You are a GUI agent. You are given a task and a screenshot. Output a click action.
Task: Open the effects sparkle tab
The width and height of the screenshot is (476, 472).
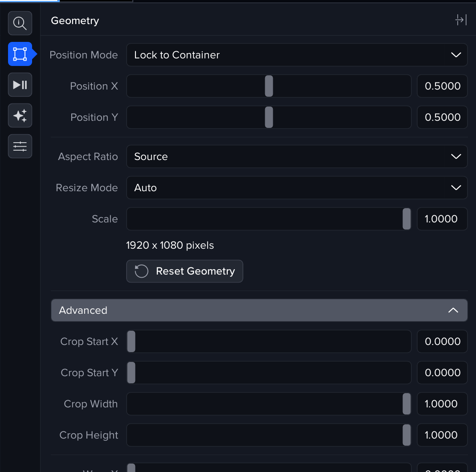pyautogui.click(x=20, y=115)
